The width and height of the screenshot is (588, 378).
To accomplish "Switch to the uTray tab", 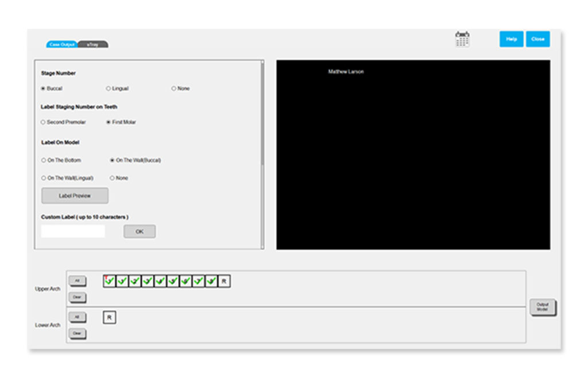I will tap(94, 44).
